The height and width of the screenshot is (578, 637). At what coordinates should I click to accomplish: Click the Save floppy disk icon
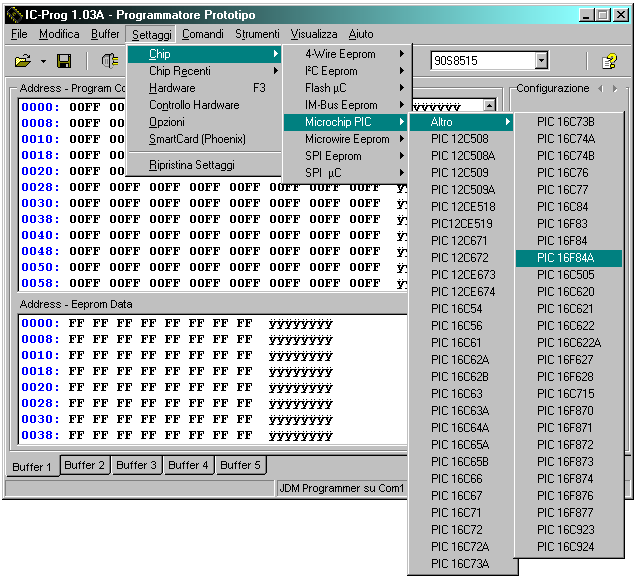point(64,61)
